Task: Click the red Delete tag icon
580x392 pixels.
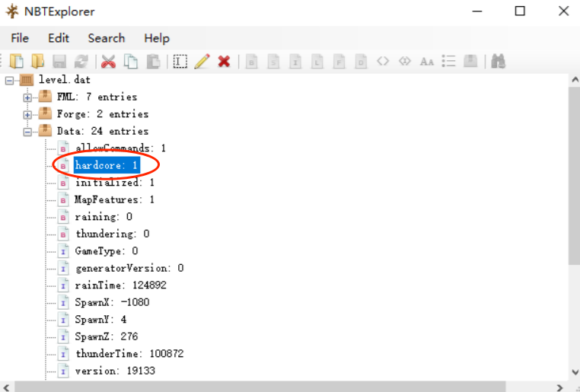Action: pyautogui.click(x=224, y=62)
